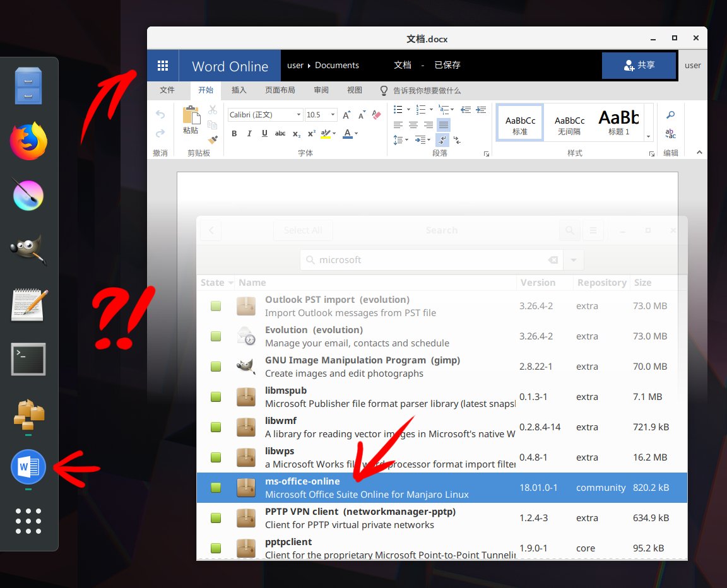
Task: Open the 10.5 font size dropdown
Action: coord(333,114)
